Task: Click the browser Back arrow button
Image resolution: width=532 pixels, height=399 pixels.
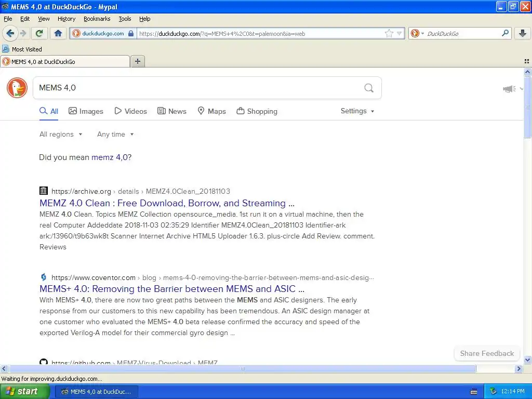Action: coord(10,33)
